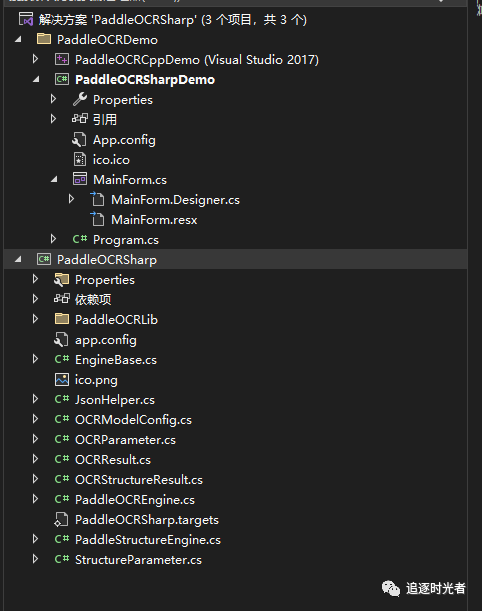Select the OCRResult.cs file name
The height and width of the screenshot is (611, 482).
tap(113, 460)
